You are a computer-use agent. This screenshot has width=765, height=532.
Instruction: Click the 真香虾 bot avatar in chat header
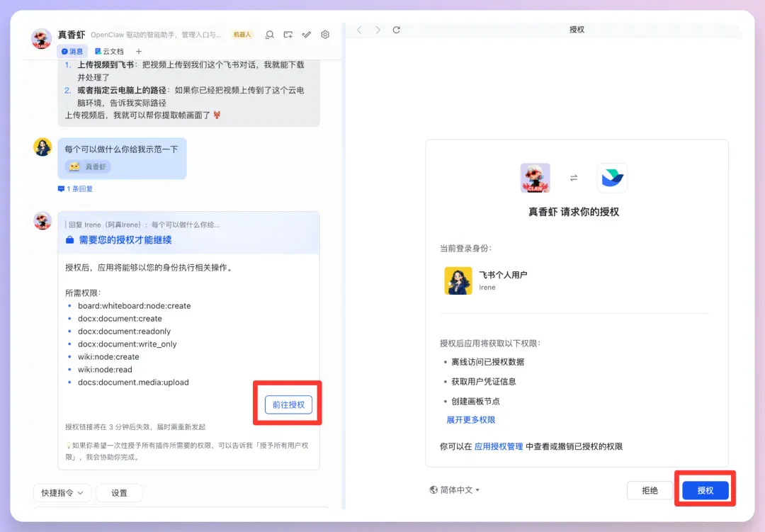[42, 38]
